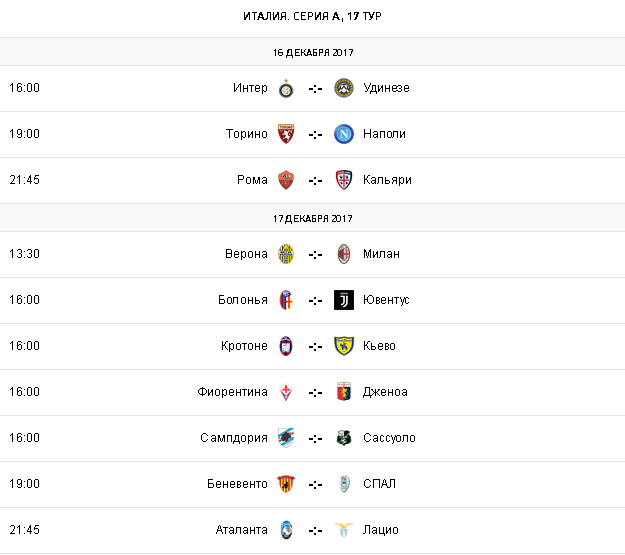Click the Lazio club crest icon
Image resolution: width=625 pixels, height=555 pixels.
(x=344, y=530)
